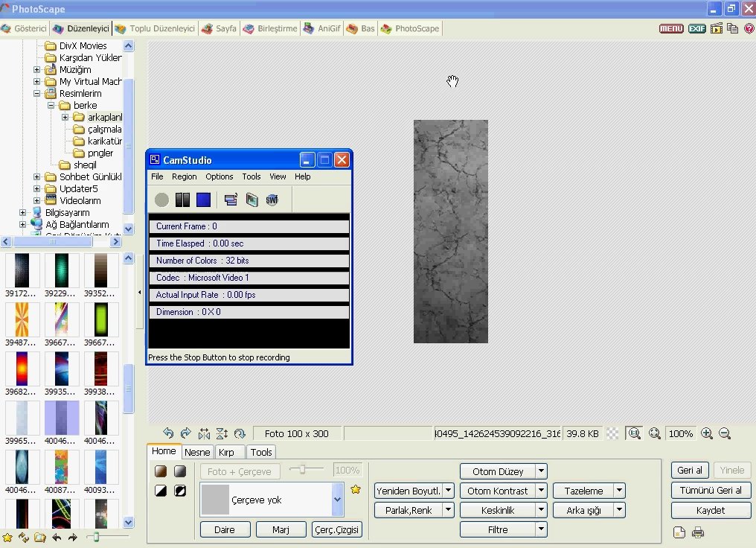Click the Tümünü Geri al button
The image size is (756, 548).
click(x=711, y=490)
